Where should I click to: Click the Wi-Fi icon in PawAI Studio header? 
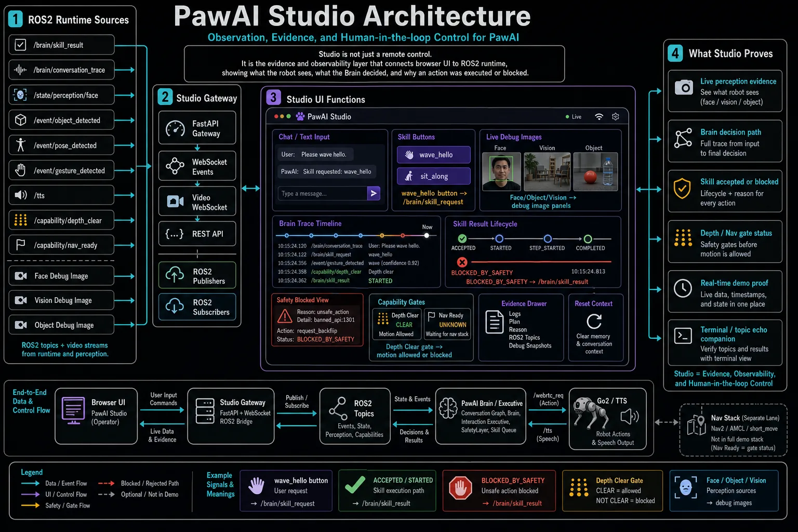pos(599,117)
